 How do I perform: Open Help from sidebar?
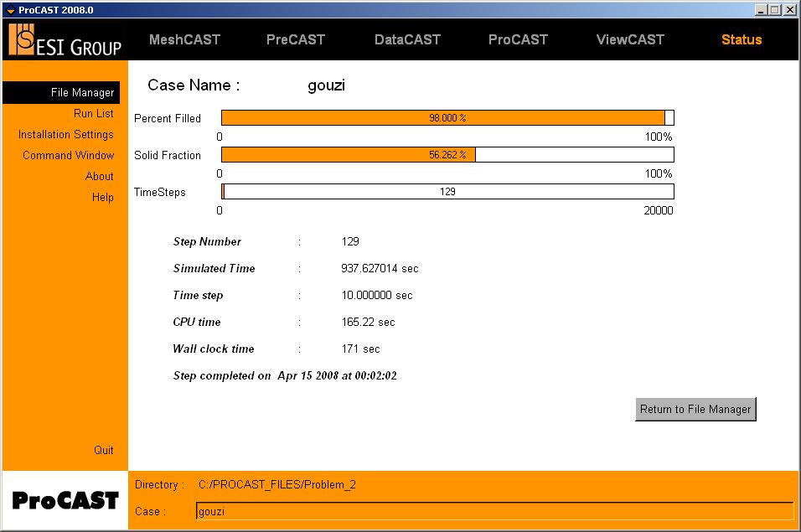coord(103,197)
